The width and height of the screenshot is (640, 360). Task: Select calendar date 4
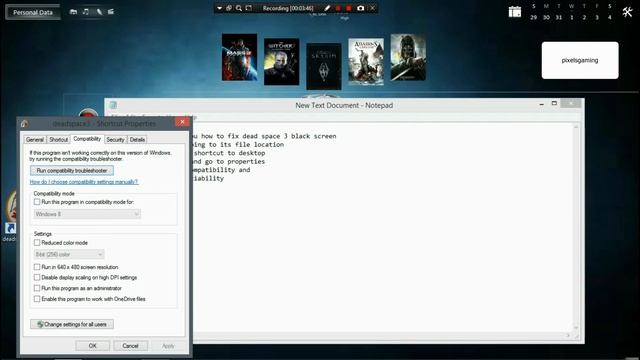[609, 18]
